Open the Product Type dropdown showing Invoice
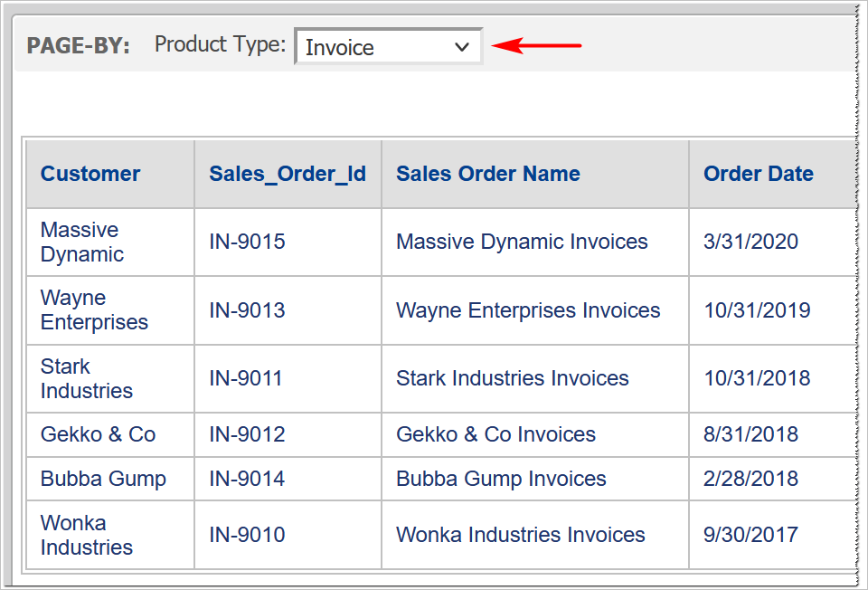868x590 pixels. [x=389, y=46]
